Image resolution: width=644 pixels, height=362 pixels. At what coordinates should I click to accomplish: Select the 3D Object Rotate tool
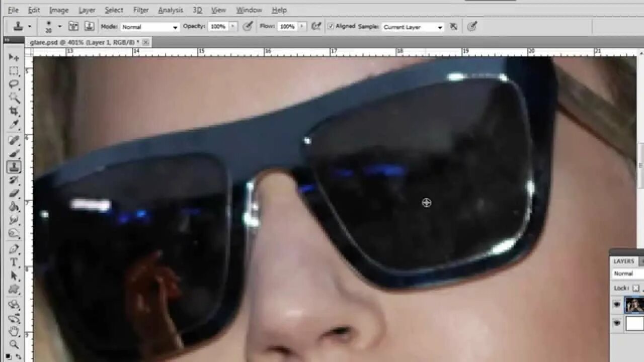[x=14, y=305]
